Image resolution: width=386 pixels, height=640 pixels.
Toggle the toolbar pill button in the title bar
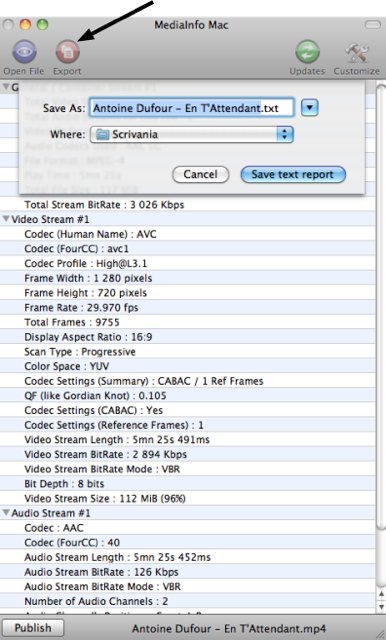tap(373, 25)
